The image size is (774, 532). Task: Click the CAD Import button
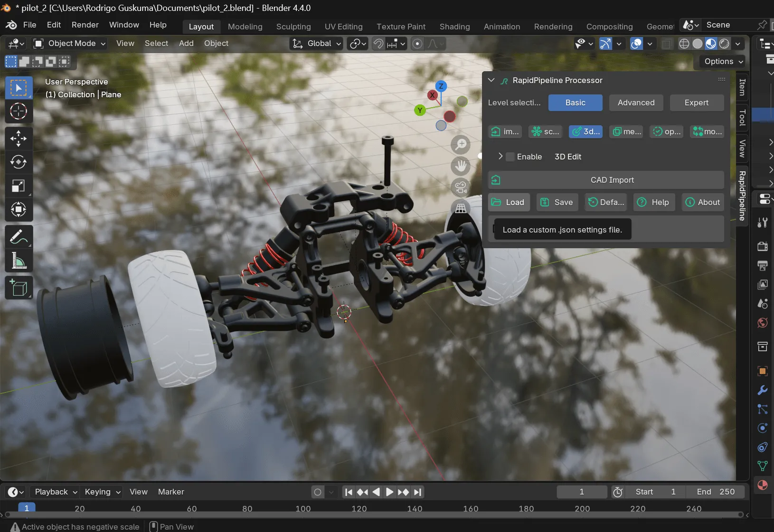[x=606, y=180]
